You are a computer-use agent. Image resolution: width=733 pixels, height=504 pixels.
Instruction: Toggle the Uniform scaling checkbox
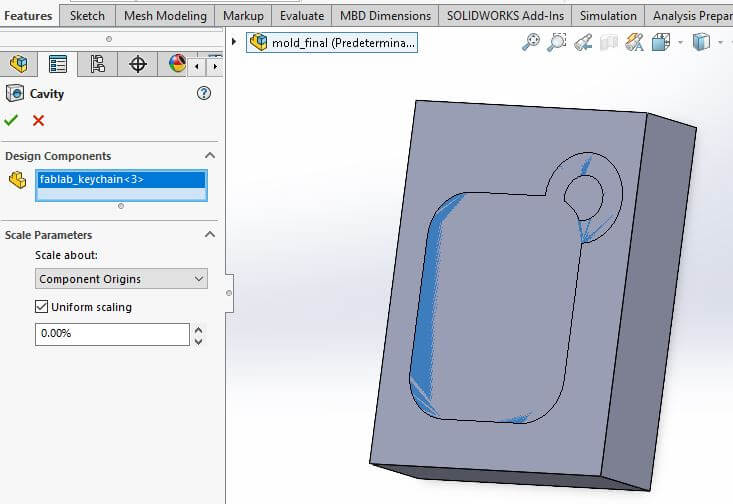tap(41, 307)
